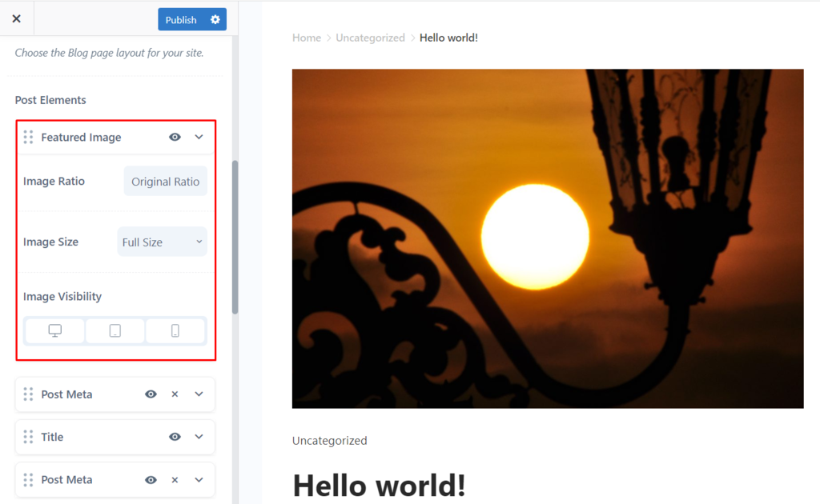Open the Uncategorized breadcrumb link
820x504 pixels.
click(370, 37)
